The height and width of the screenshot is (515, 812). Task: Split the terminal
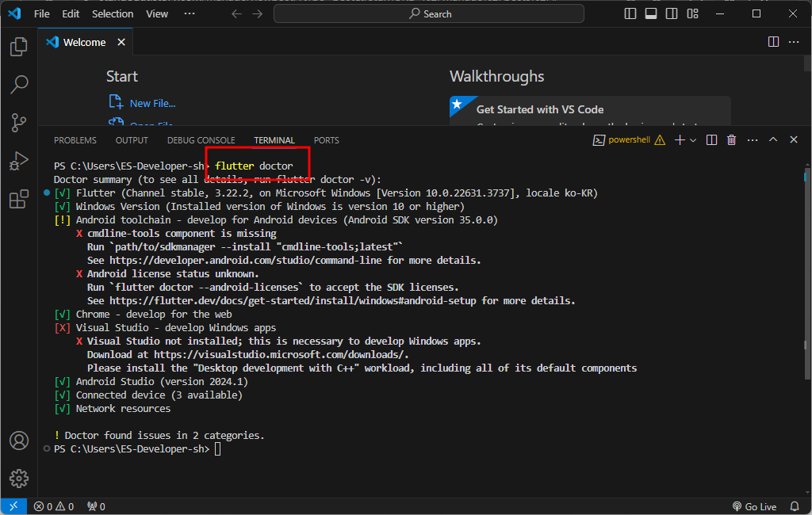click(x=711, y=140)
